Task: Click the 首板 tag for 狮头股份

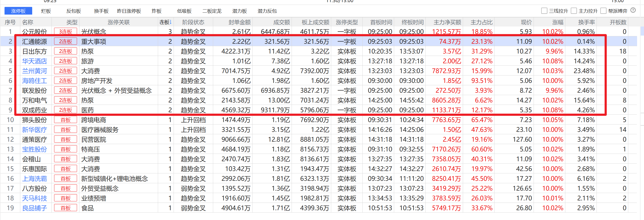Action: point(66,120)
